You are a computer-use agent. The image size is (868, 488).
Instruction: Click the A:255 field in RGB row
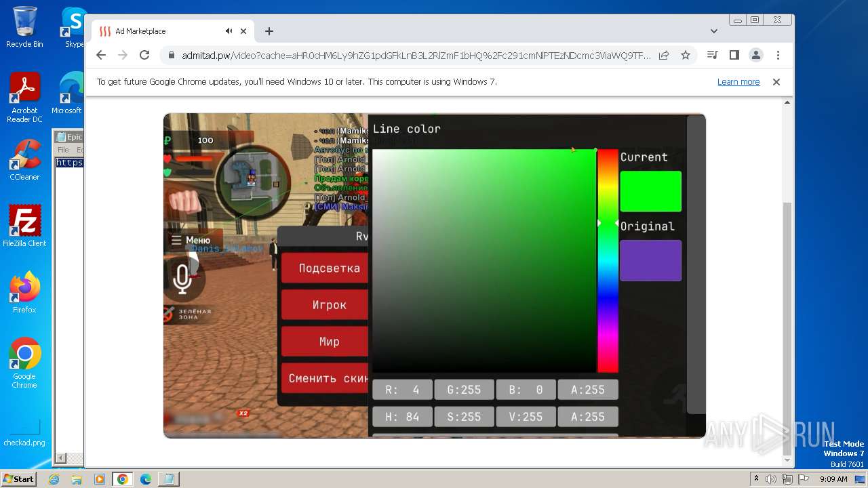[588, 390]
